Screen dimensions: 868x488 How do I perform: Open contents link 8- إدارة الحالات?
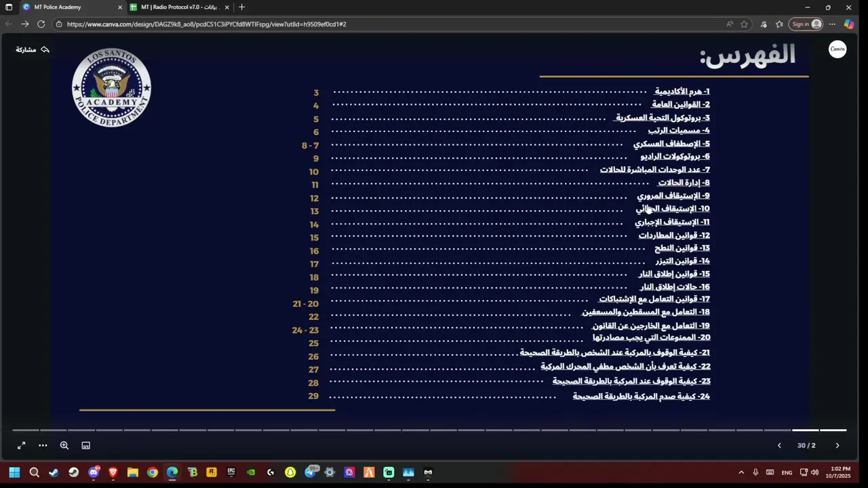tap(684, 183)
